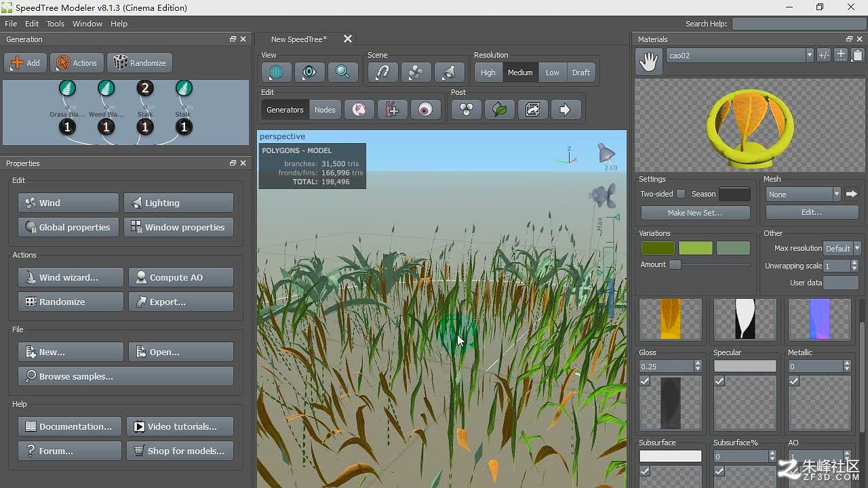This screenshot has height=488, width=868.
Task: Select Draft resolution
Action: click(581, 73)
